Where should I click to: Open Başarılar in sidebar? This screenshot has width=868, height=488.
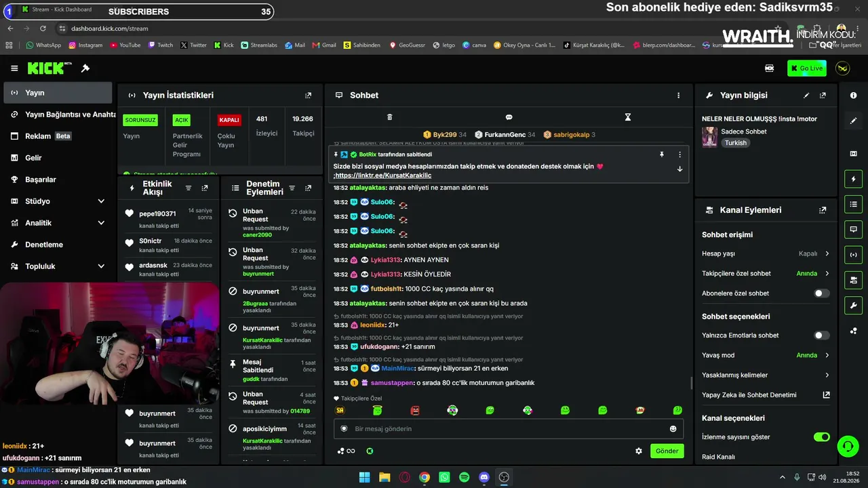pyautogui.click(x=57, y=180)
